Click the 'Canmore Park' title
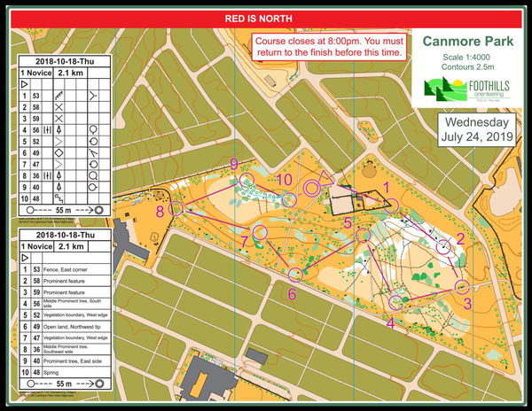This screenshot has width=532, height=411. (468, 42)
